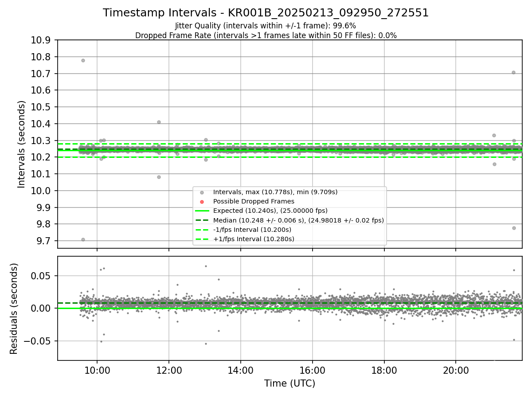Click the outlier point at 10.16s after 21:00
This screenshot has height=399, width=532.
(x=494, y=164)
